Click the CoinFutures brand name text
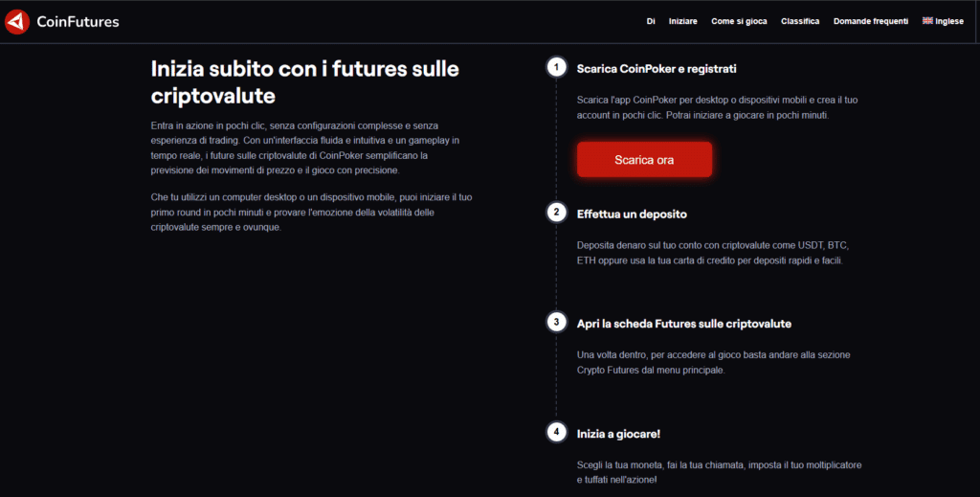Viewport: 980px width, 497px height. [x=78, y=22]
